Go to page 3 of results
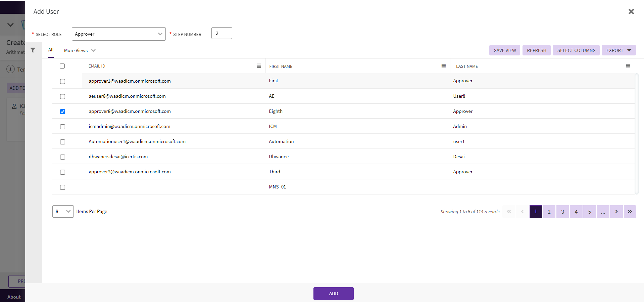 tap(562, 212)
